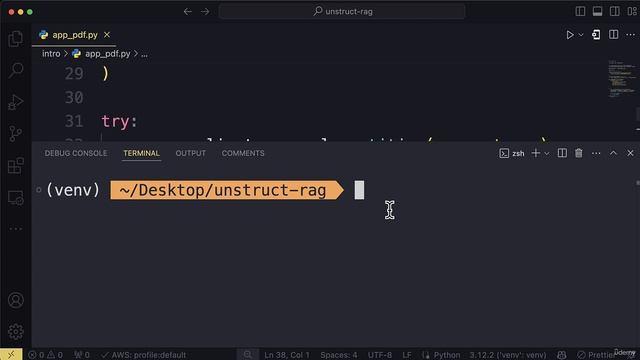Click the Ln 38, Col 1 position indicator
Screen dimensions: 640x360
click(x=287, y=355)
